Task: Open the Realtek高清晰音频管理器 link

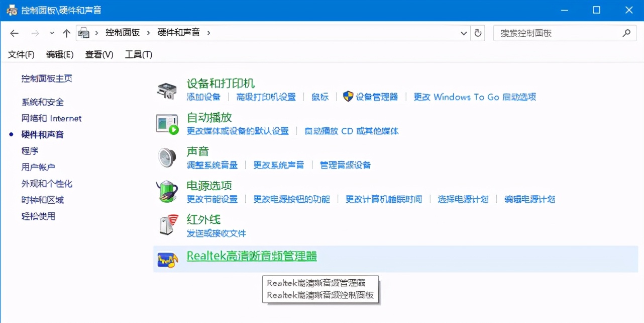Action: (252, 256)
